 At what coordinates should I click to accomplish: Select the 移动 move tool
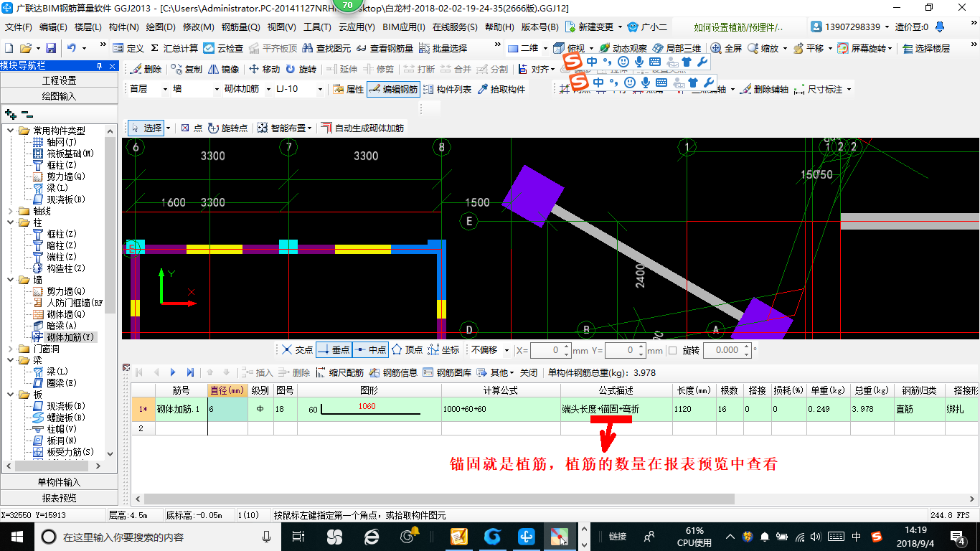tap(264, 70)
